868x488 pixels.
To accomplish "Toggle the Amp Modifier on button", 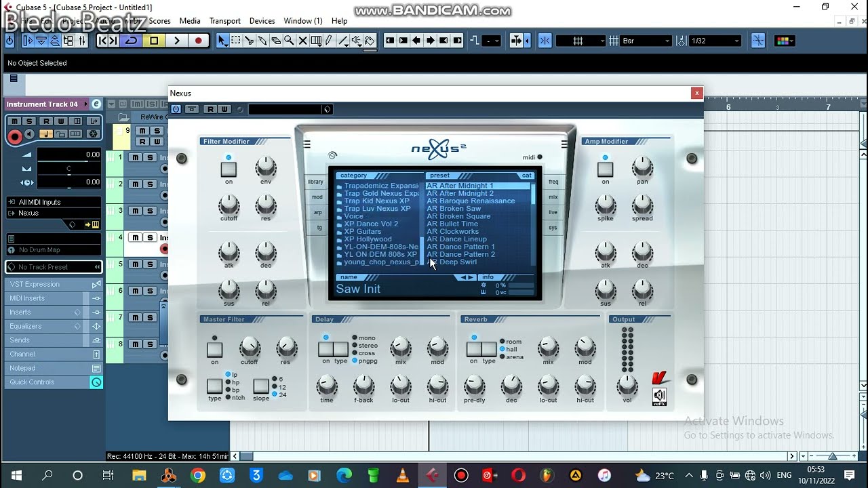I will [605, 169].
